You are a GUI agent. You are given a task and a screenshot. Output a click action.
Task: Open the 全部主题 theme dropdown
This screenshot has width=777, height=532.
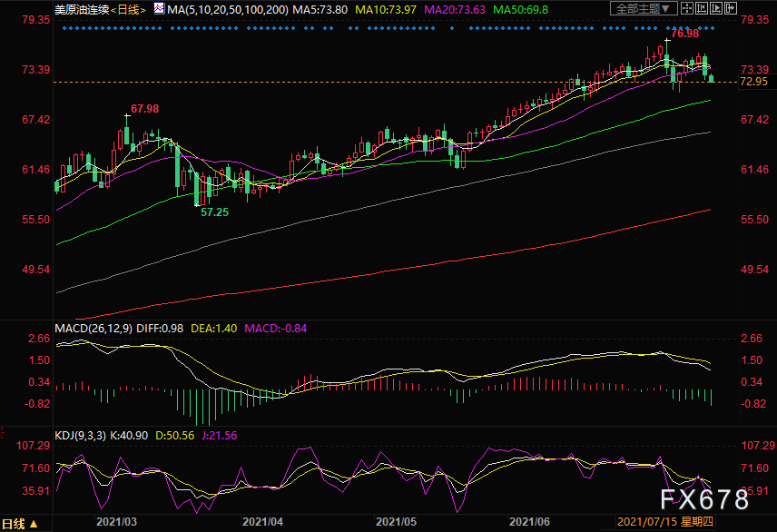coord(642,8)
